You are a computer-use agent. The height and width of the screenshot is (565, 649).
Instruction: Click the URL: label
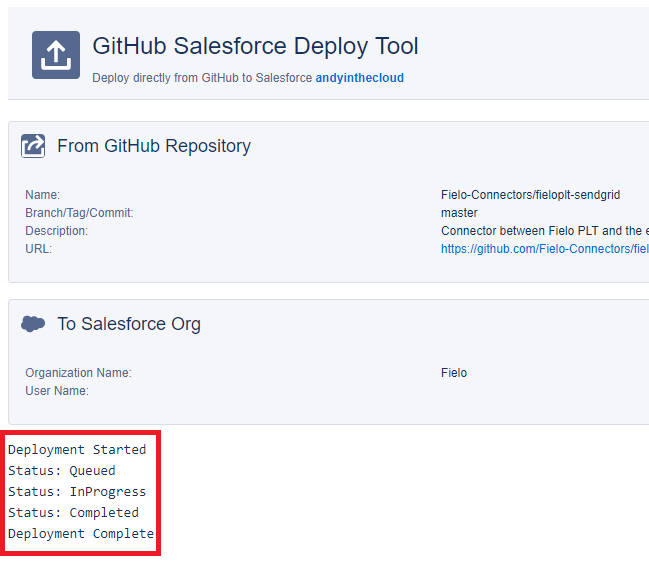(38, 249)
